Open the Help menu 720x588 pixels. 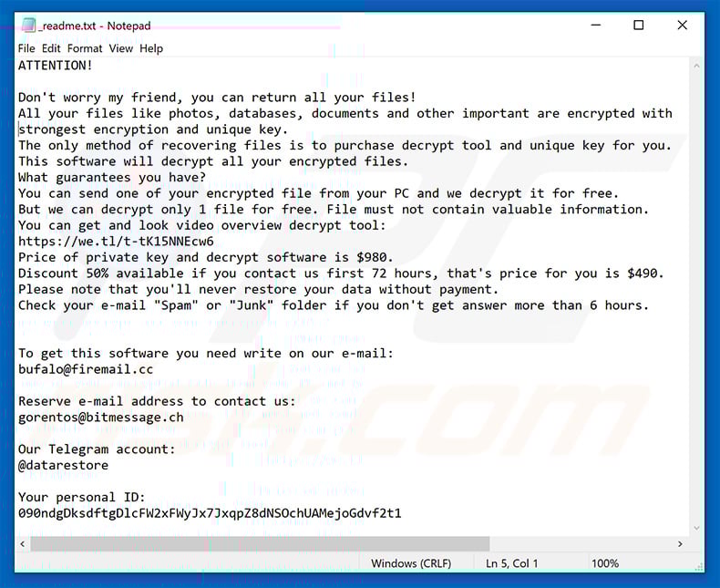tap(151, 48)
